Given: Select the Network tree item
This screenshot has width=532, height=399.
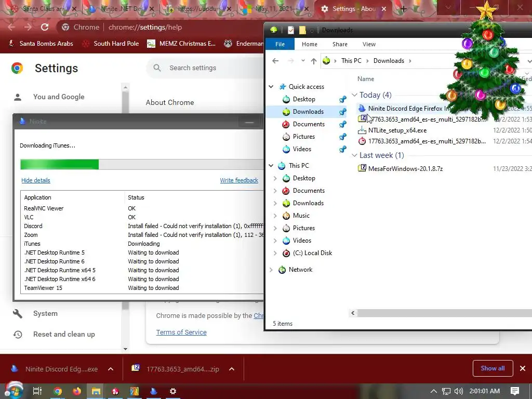Looking at the screenshot, I should (300, 270).
